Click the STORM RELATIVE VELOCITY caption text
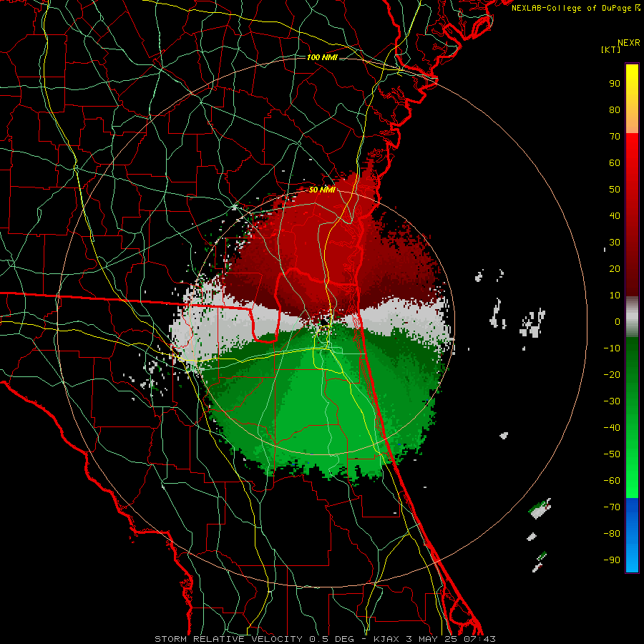Viewport: 644px width, 644px height. 228,639
